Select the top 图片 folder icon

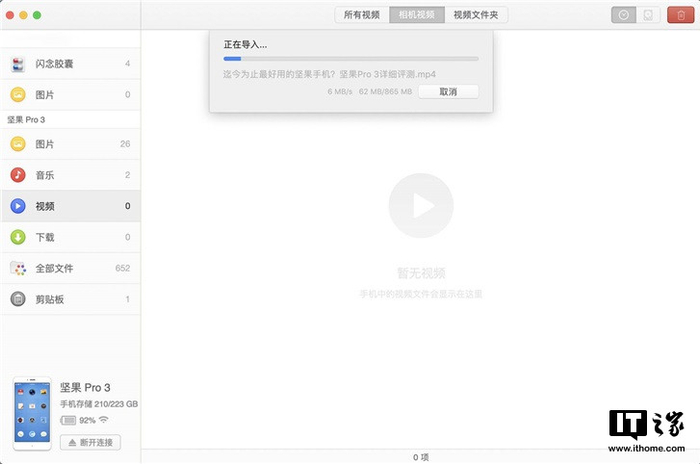pos(18,94)
